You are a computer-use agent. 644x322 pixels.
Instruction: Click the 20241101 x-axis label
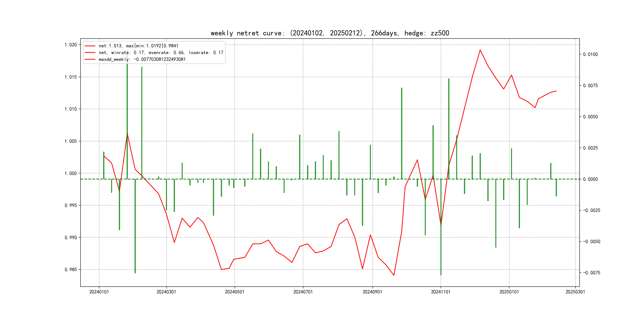440,292
